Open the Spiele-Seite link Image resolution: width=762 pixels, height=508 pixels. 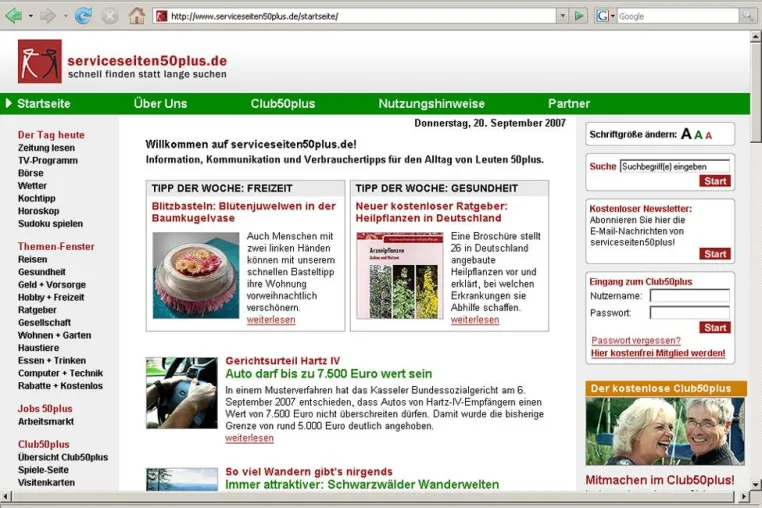click(43, 470)
